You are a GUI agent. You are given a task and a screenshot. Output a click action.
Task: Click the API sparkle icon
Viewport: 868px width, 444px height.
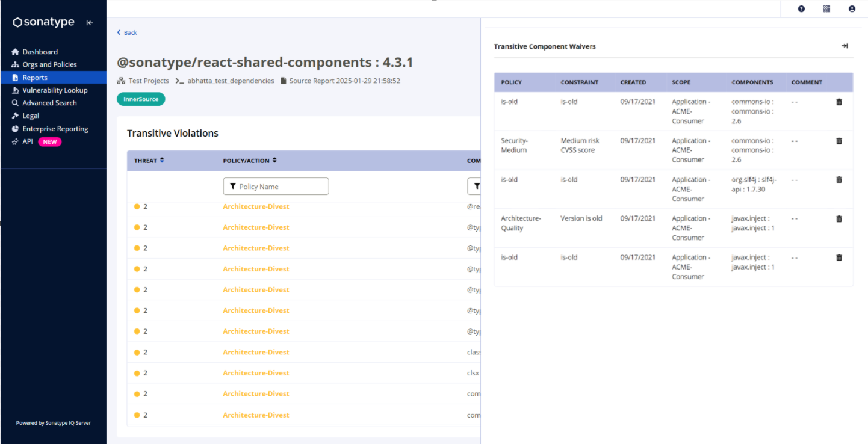pyautogui.click(x=16, y=142)
